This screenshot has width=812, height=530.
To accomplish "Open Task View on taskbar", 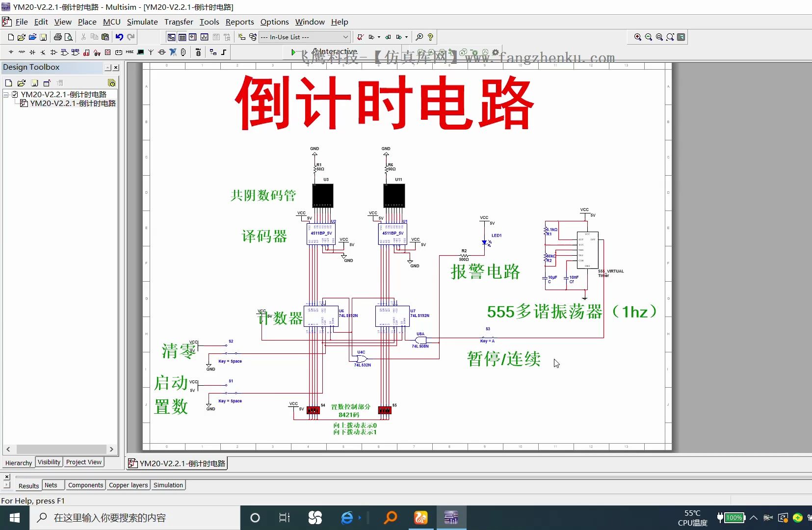I will [x=285, y=518].
